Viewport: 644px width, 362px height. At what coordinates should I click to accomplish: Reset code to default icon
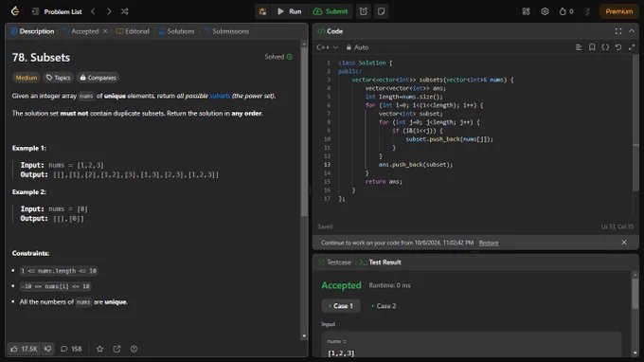[x=618, y=47]
